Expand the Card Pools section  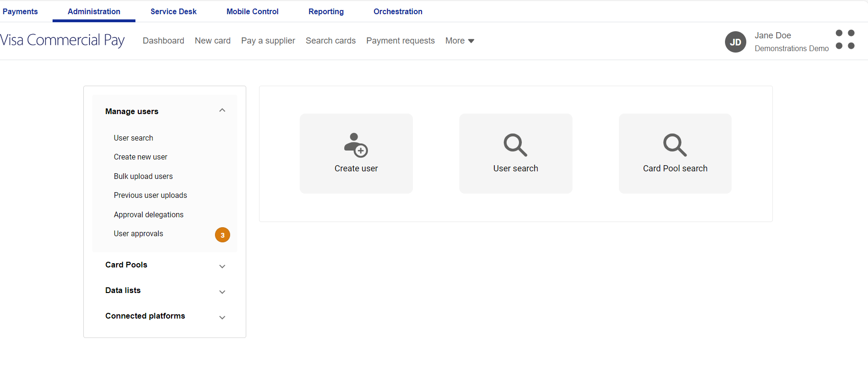222,267
